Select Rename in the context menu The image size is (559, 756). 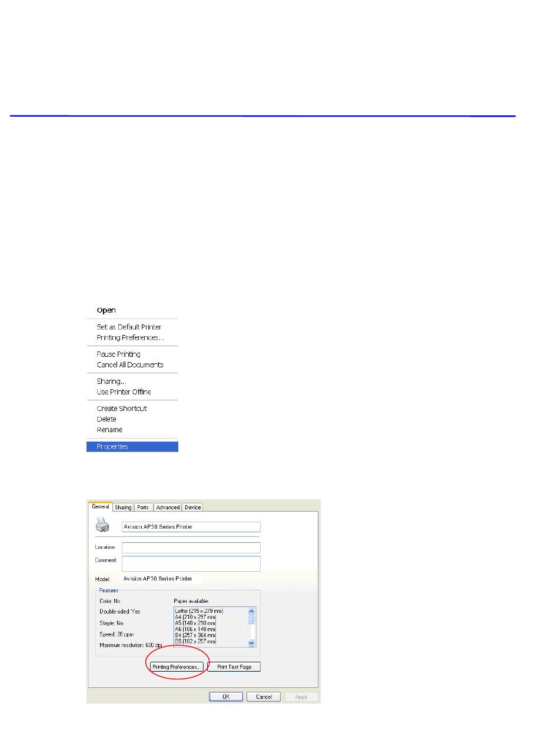[109, 429]
